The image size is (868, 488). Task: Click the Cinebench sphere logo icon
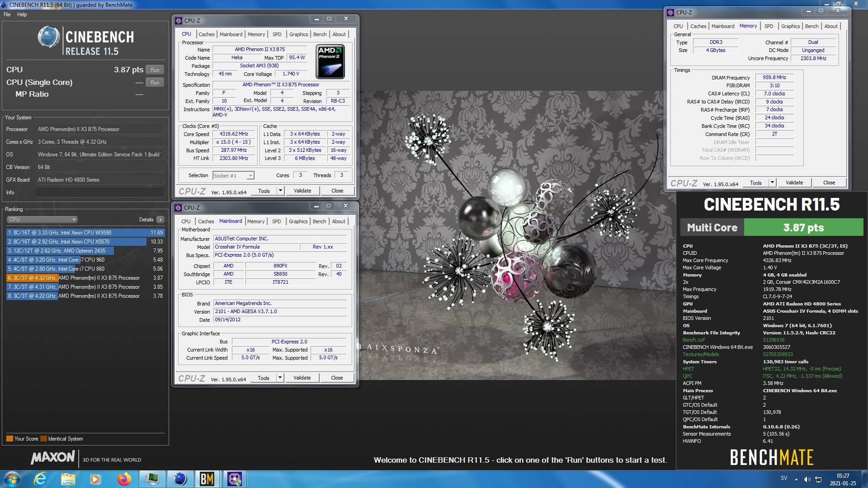click(x=49, y=37)
